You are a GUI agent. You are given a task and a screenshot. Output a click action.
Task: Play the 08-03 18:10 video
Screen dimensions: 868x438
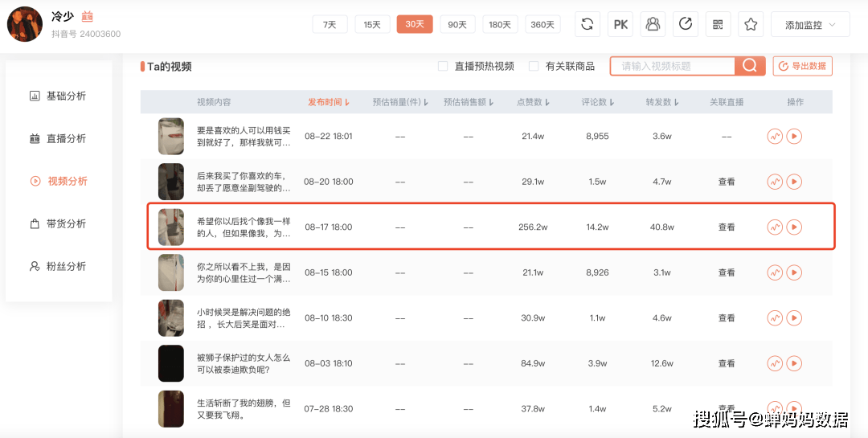pyautogui.click(x=794, y=363)
